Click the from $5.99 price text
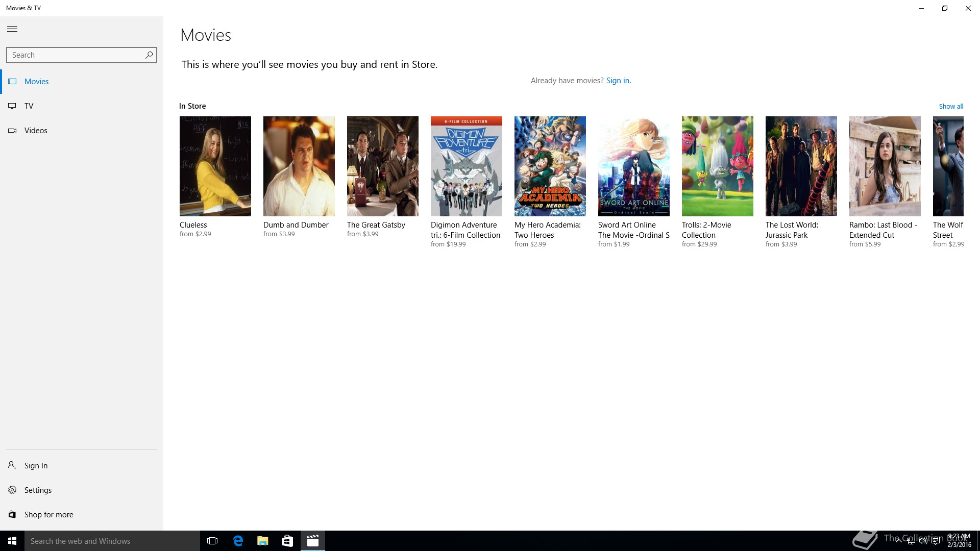This screenshot has height=551, width=980. [865, 244]
